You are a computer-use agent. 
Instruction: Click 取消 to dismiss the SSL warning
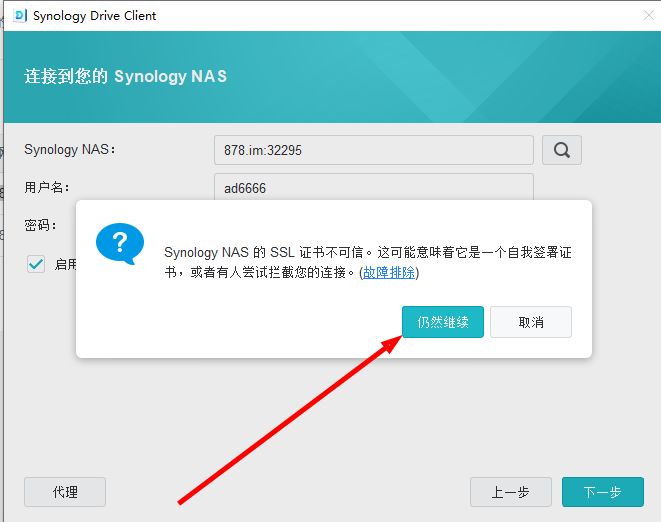click(531, 322)
